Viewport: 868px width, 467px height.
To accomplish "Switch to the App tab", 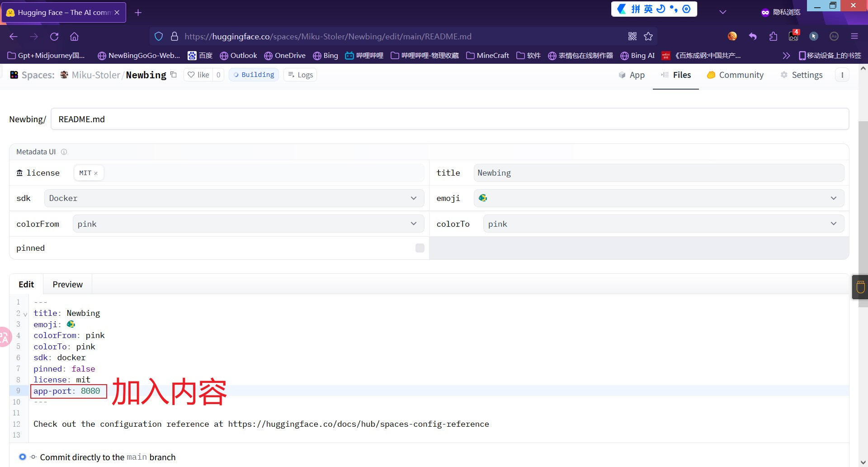I will [x=632, y=75].
